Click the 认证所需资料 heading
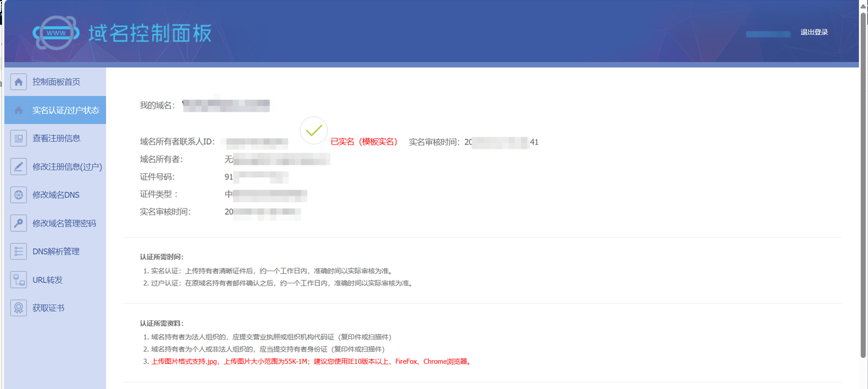868x389 pixels. click(x=162, y=324)
